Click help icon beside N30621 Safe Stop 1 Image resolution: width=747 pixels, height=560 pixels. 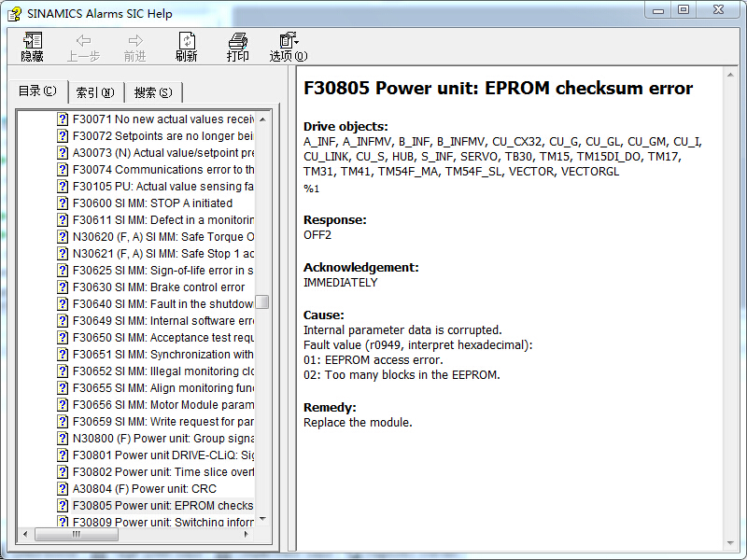click(63, 253)
